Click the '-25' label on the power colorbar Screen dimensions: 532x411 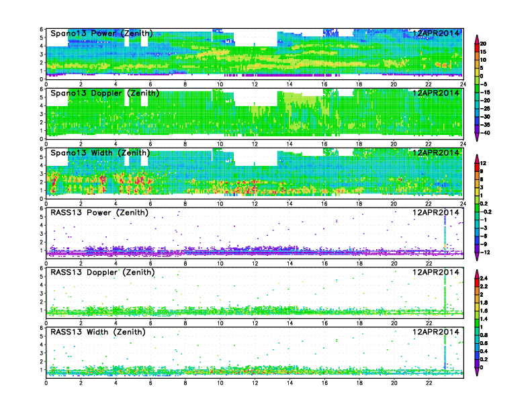pos(485,109)
